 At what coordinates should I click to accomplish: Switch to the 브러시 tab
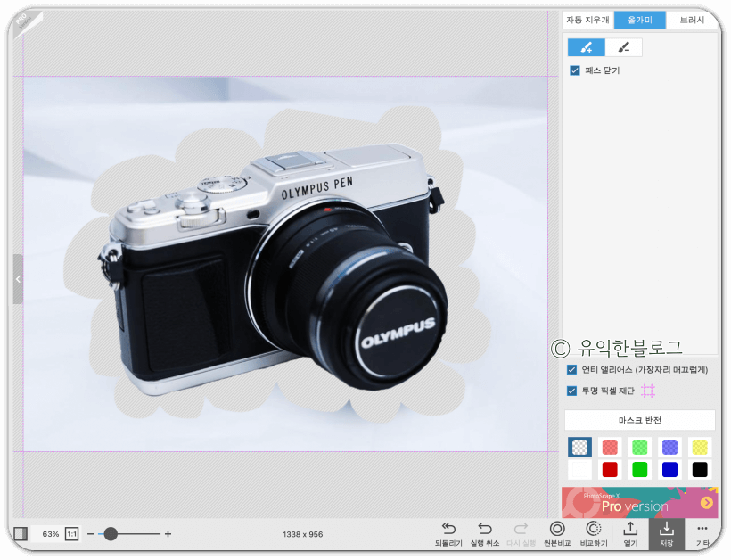pos(692,20)
